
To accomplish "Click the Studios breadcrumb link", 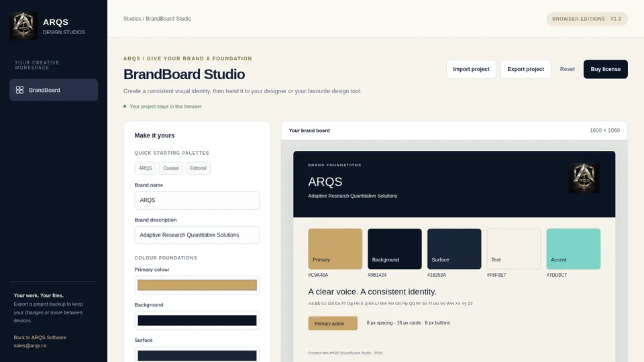I will tap(132, 19).
